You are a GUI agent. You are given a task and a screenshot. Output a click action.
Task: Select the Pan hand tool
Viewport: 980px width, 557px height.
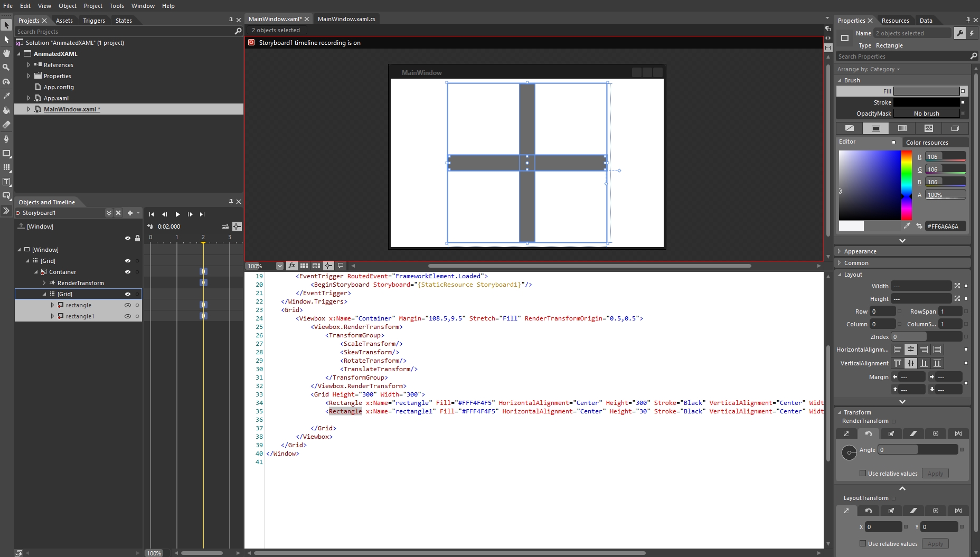[x=6, y=53]
